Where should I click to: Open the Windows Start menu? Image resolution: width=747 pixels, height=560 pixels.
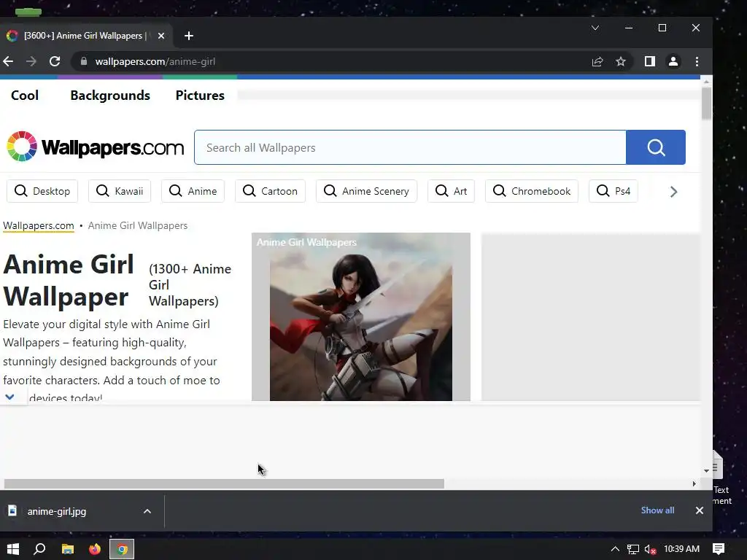click(13, 549)
